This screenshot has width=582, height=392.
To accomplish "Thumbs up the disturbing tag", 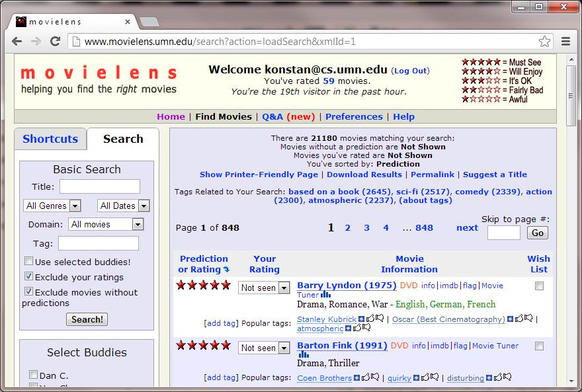I will coord(498,377).
